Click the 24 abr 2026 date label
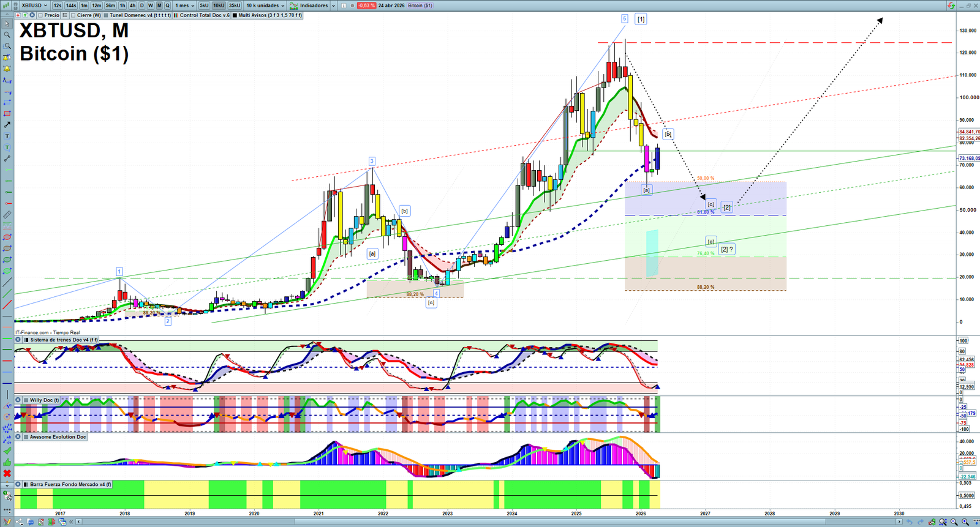Image resolution: width=980 pixels, height=527 pixels. 391,6
